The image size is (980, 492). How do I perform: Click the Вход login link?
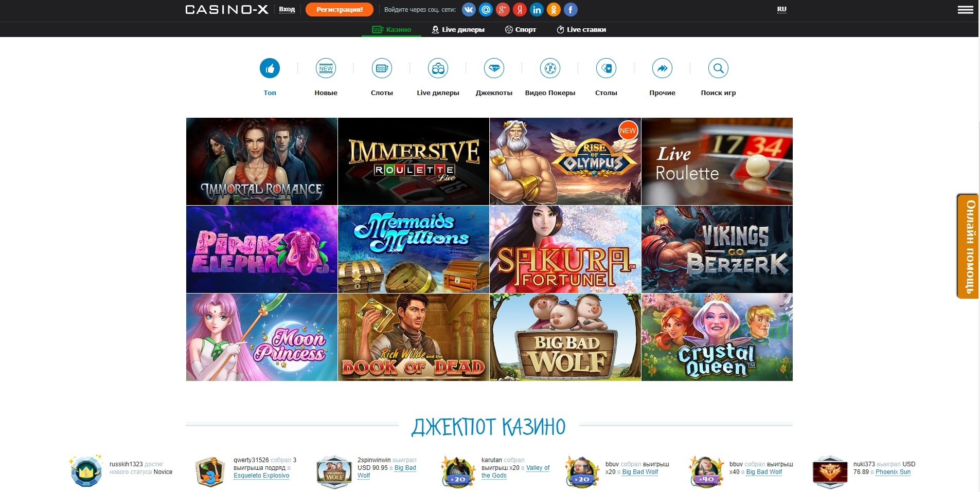[286, 9]
